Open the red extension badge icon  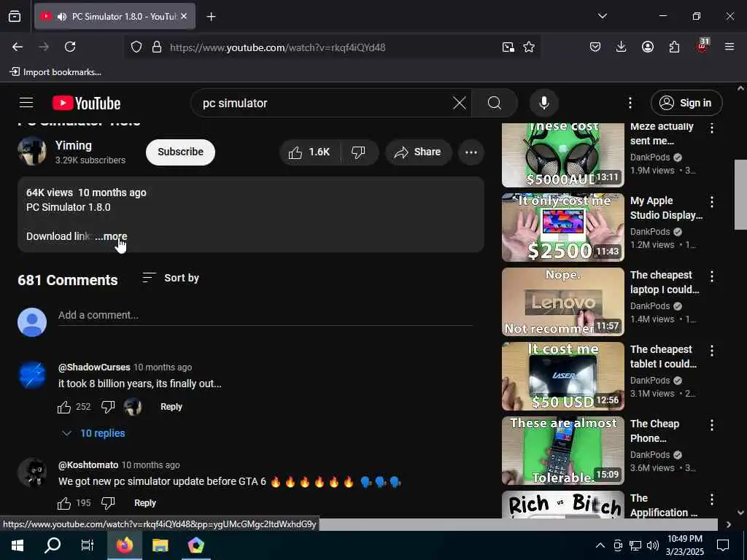point(703,46)
